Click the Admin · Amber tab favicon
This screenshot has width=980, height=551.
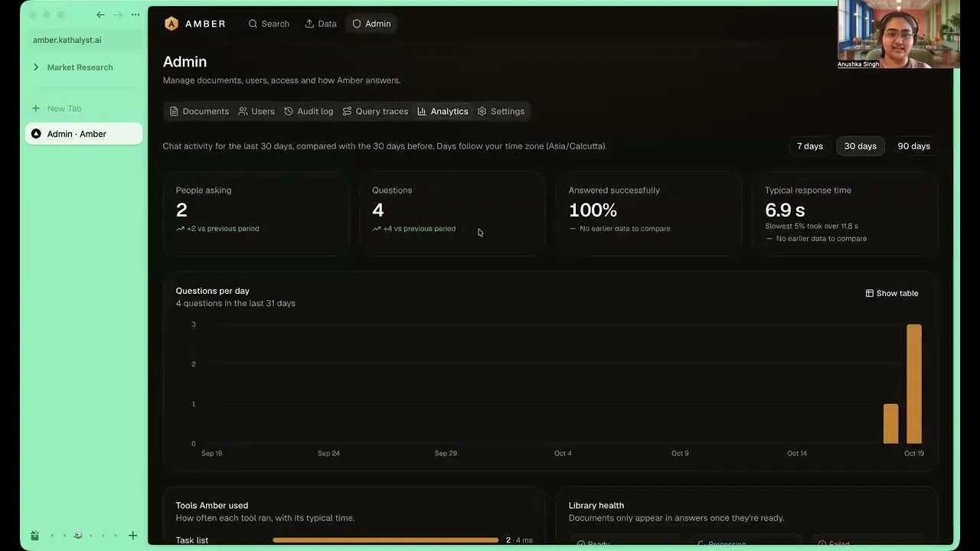(36, 134)
